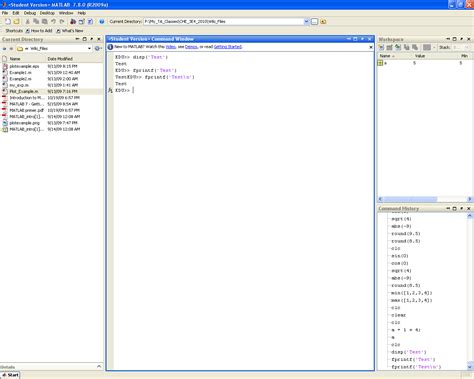Click the Video link in info bar
The image size is (474, 379).
click(x=171, y=47)
